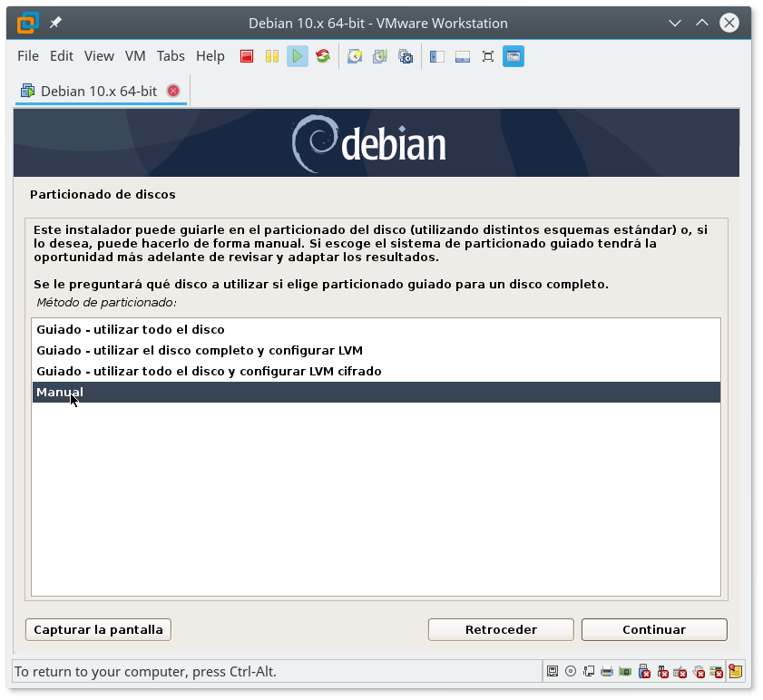Click the Continuar button

pyautogui.click(x=654, y=630)
